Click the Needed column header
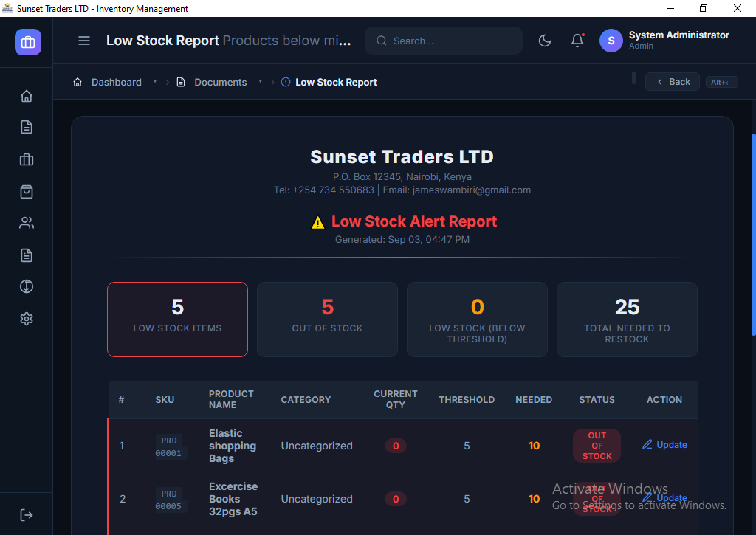The image size is (756, 535). tap(534, 399)
